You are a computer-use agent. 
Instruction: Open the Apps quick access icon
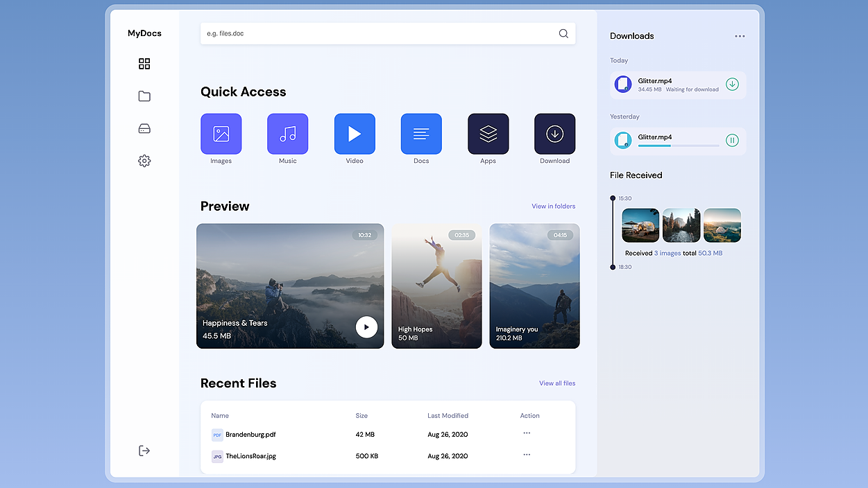(x=488, y=134)
